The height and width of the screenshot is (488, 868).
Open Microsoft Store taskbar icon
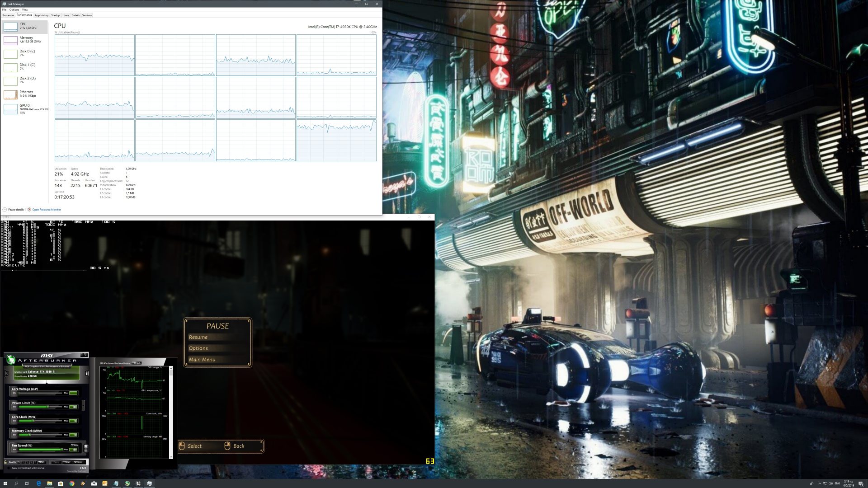pos(61,483)
